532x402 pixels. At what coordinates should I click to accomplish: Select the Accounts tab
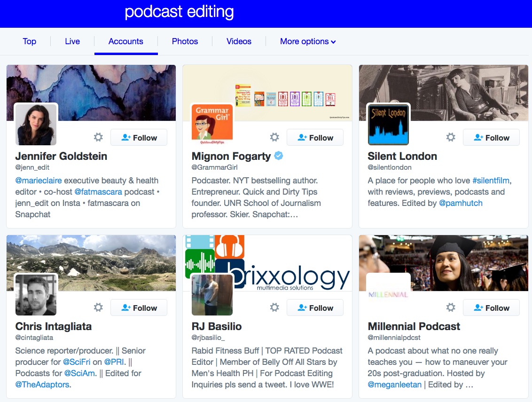click(x=126, y=41)
